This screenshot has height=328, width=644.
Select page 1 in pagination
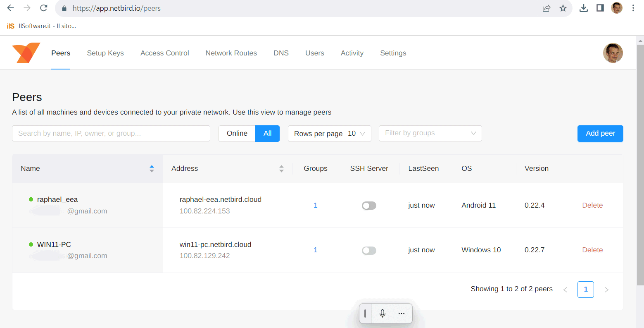pyautogui.click(x=586, y=290)
